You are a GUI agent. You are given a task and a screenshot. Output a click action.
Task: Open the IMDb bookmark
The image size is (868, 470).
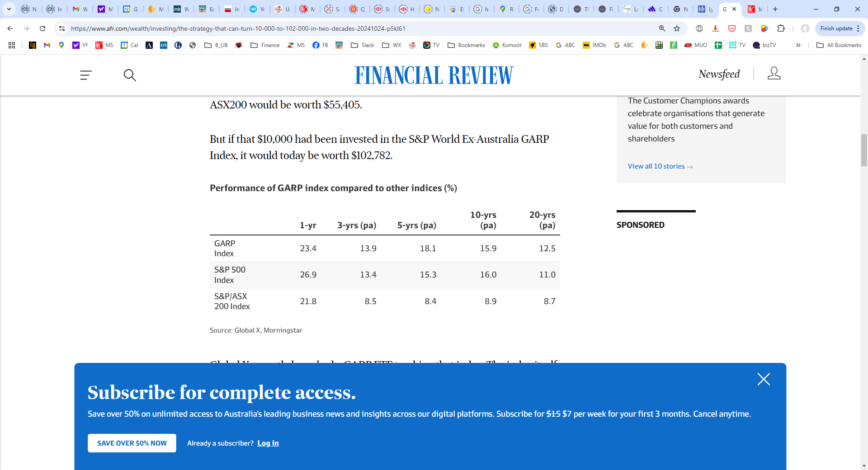pyautogui.click(x=594, y=45)
